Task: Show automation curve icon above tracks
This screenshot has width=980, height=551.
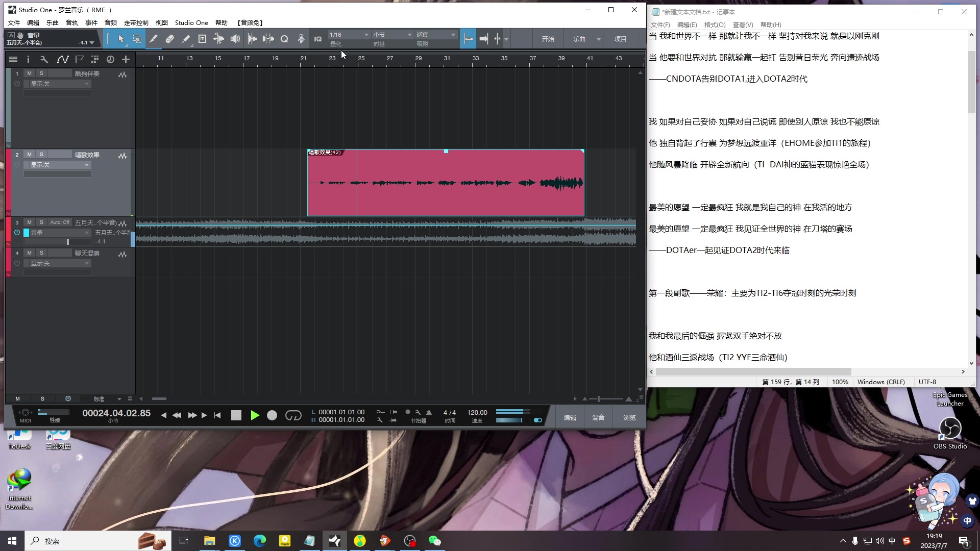Action: (x=62, y=60)
